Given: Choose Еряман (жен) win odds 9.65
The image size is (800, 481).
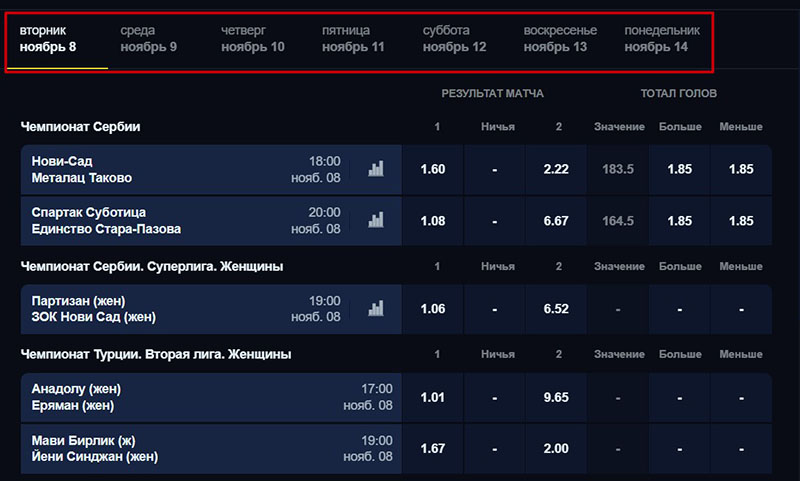Looking at the screenshot, I should (x=556, y=397).
